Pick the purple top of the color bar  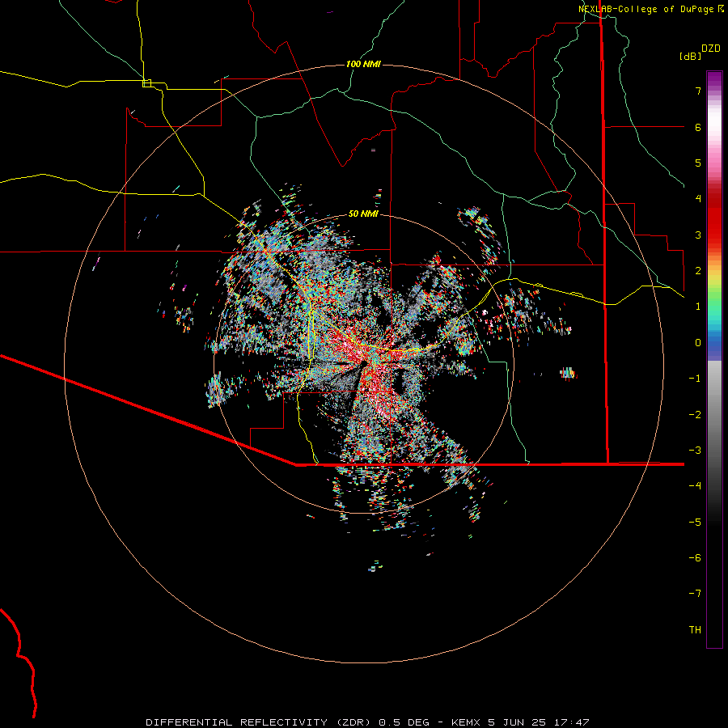pyautogui.click(x=714, y=79)
